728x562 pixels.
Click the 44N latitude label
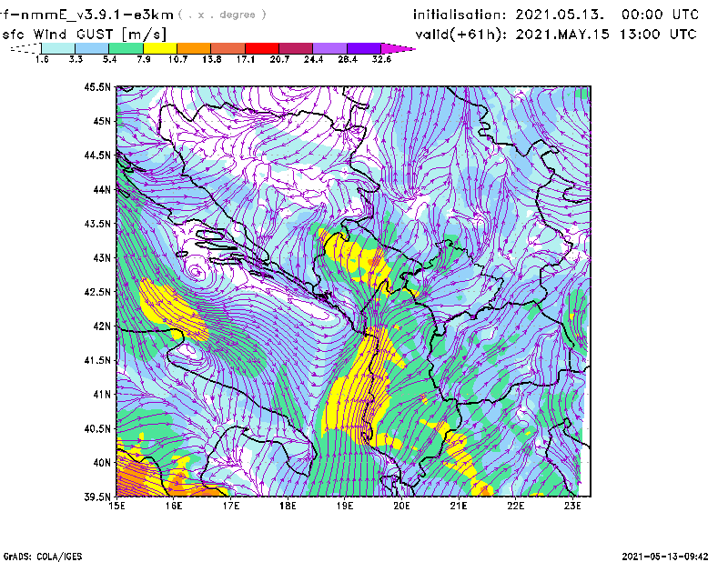pyautogui.click(x=102, y=189)
